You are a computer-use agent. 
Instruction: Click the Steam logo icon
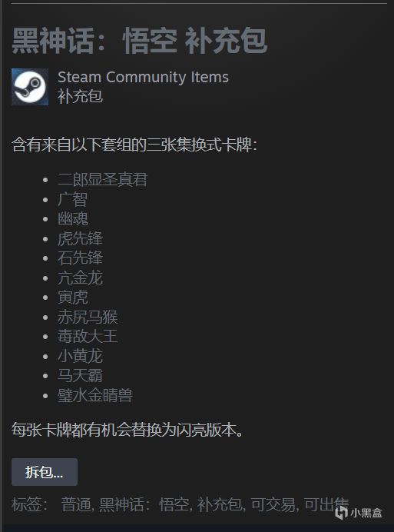pyautogui.click(x=30, y=87)
